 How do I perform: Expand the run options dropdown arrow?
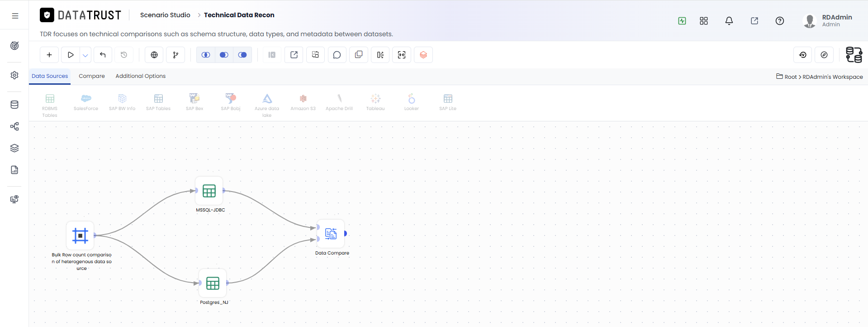tap(85, 55)
